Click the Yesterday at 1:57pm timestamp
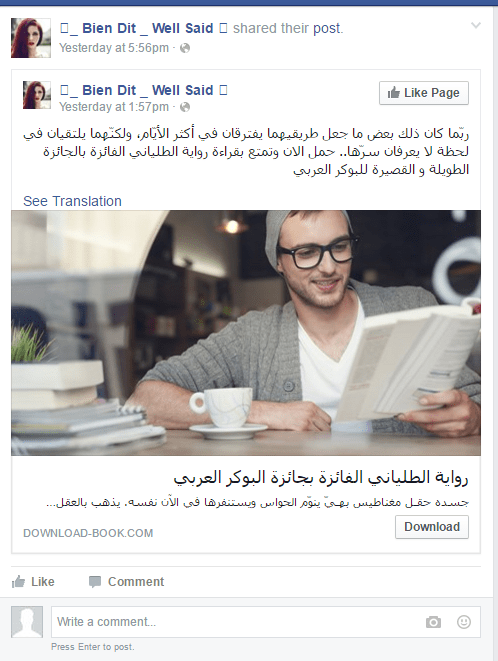 pos(114,107)
